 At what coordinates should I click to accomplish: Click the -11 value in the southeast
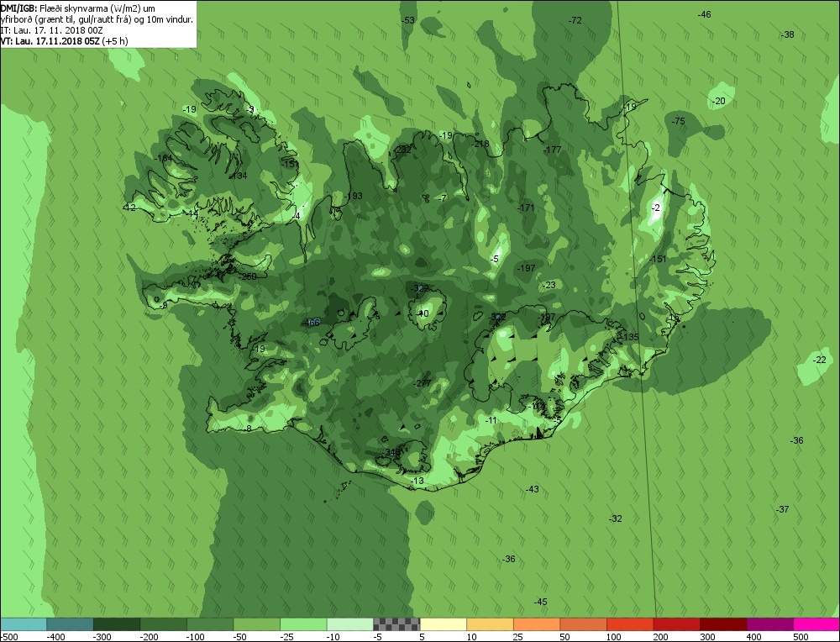491,421
